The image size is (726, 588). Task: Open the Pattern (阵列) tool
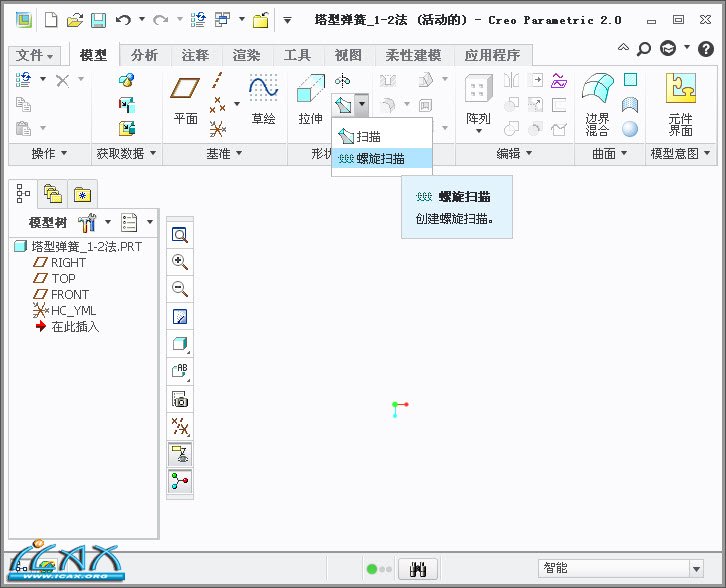[x=478, y=105]
